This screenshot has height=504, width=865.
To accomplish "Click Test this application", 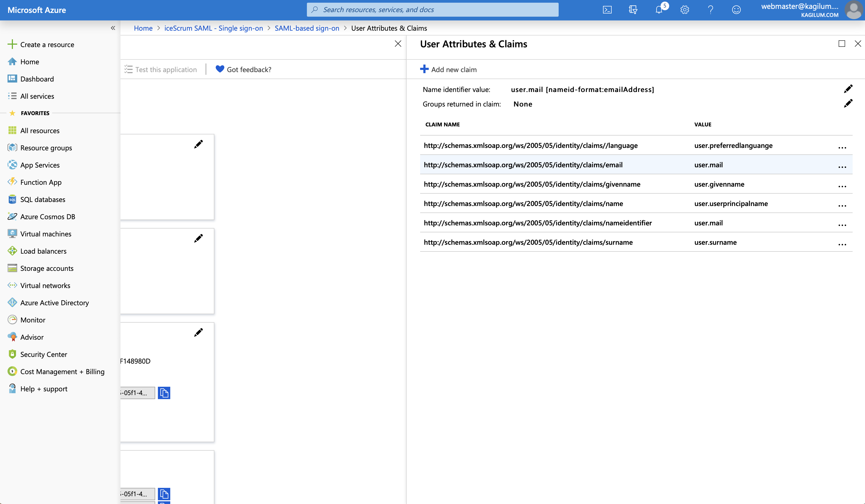I will tap(161, 69).
